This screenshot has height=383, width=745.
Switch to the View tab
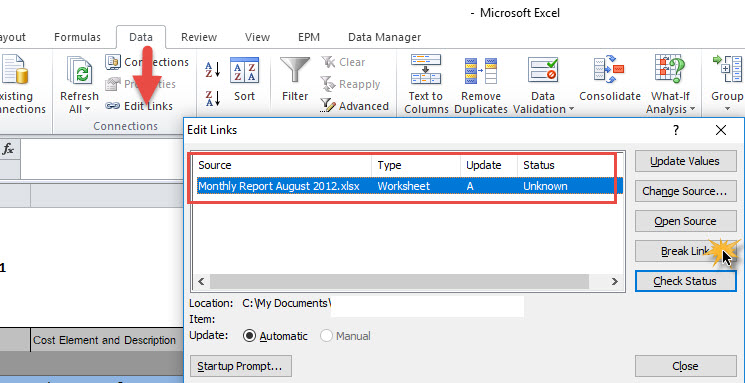[258, 37]
